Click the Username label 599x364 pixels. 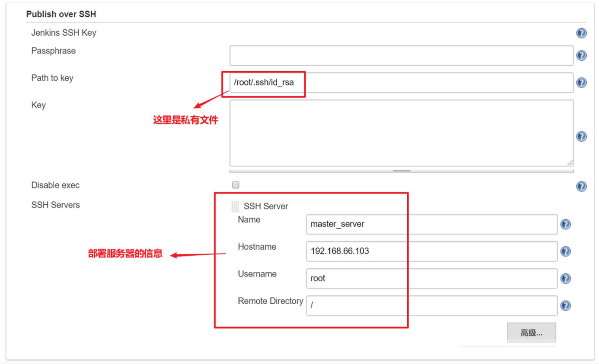click(257, 274)
